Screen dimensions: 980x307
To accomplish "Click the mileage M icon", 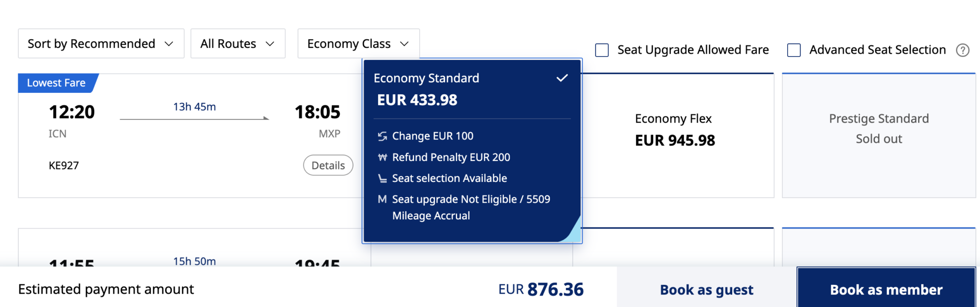I will coord(382,199).
